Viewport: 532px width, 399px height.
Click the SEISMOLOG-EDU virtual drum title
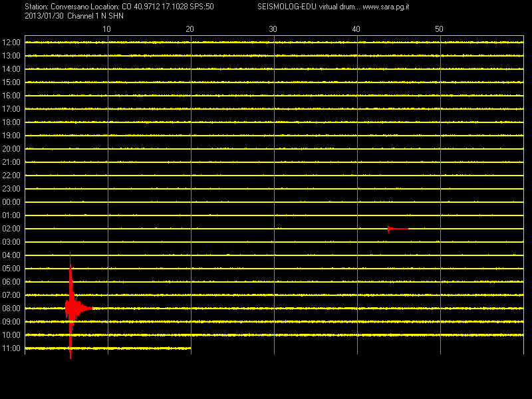tap(309, 7)
